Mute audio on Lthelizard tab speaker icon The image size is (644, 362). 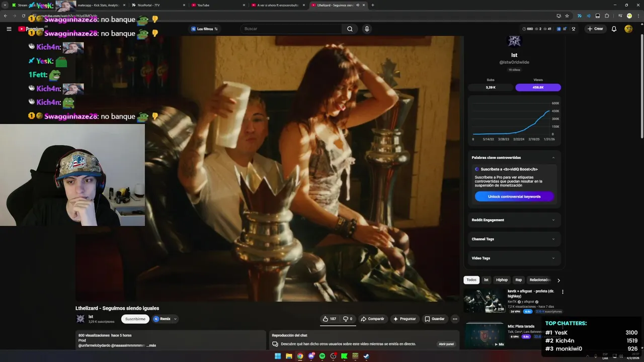358,5
